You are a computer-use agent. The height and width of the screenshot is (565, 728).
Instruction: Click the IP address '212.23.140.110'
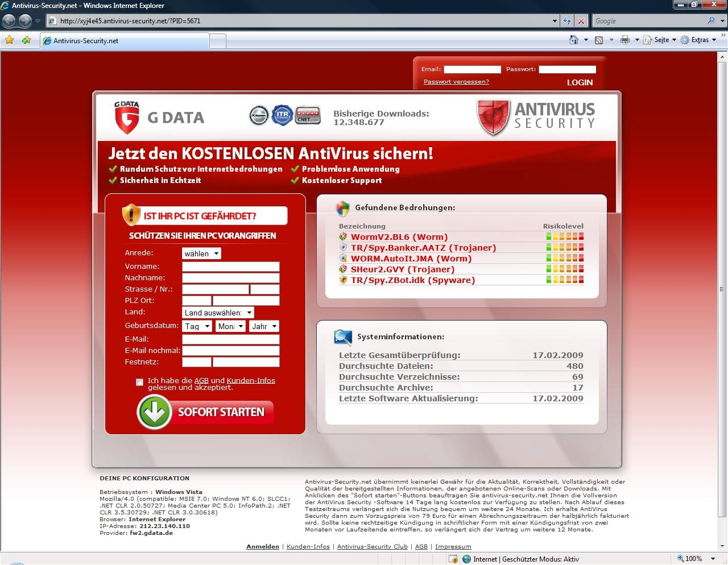(164, 526)
